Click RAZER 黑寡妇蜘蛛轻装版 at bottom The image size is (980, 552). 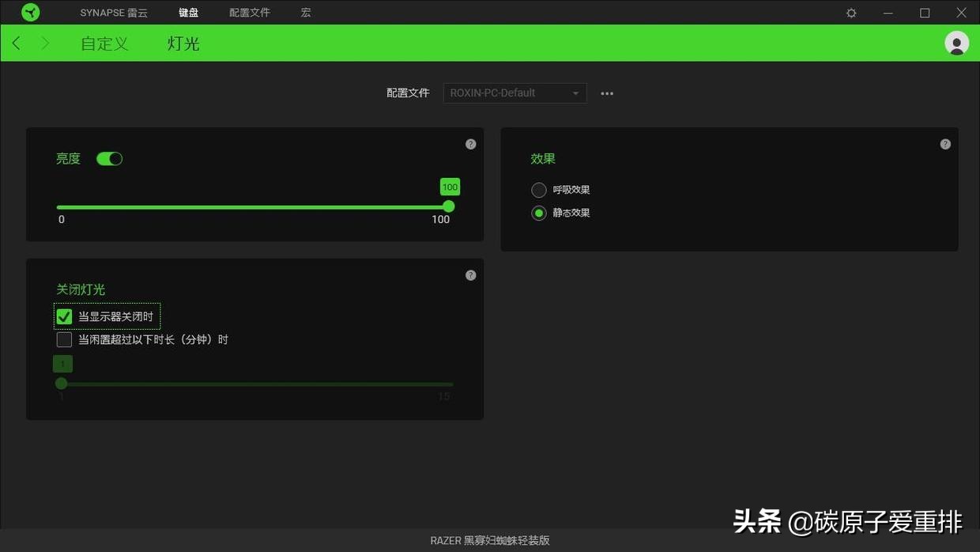coord(489,541)
